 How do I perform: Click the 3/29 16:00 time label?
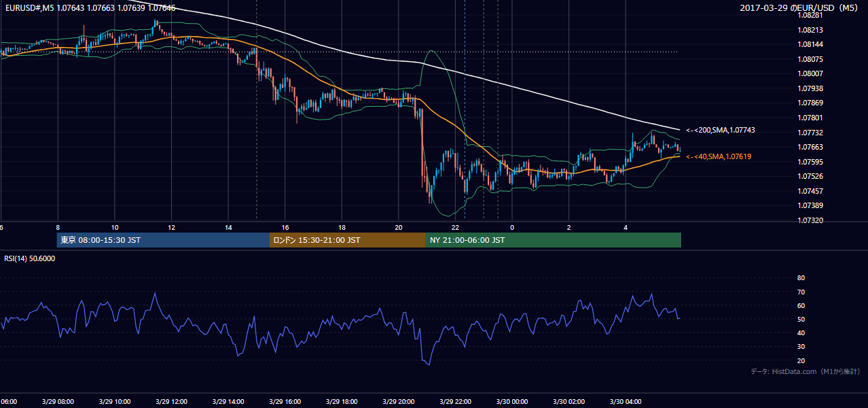[x=284, y=401]
